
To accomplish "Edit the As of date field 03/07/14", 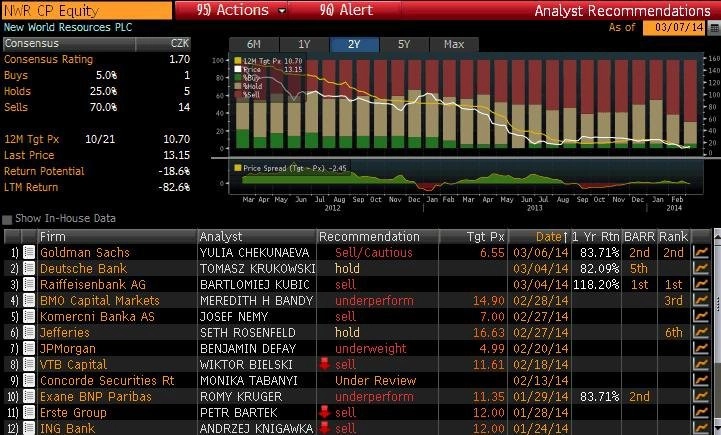I will tap(674, 28).
